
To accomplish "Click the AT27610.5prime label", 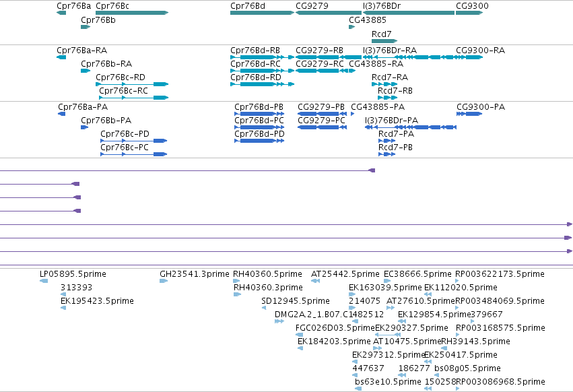I will tap(421, 301).
